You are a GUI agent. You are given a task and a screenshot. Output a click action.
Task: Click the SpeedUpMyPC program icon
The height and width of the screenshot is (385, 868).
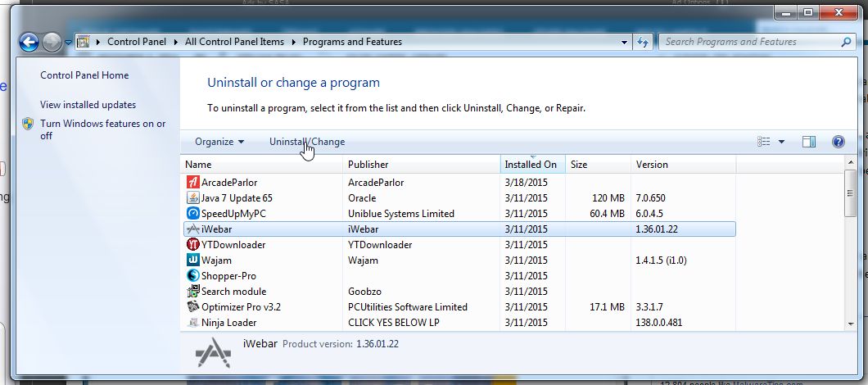point(192,213)
